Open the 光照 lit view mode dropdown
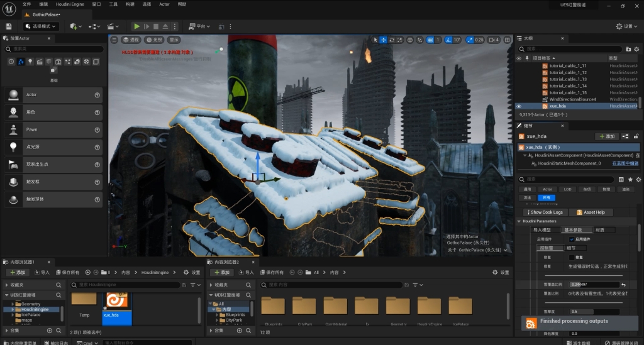Image resolution: width=644 pixels, height=345 pixels. click(155, 40)
